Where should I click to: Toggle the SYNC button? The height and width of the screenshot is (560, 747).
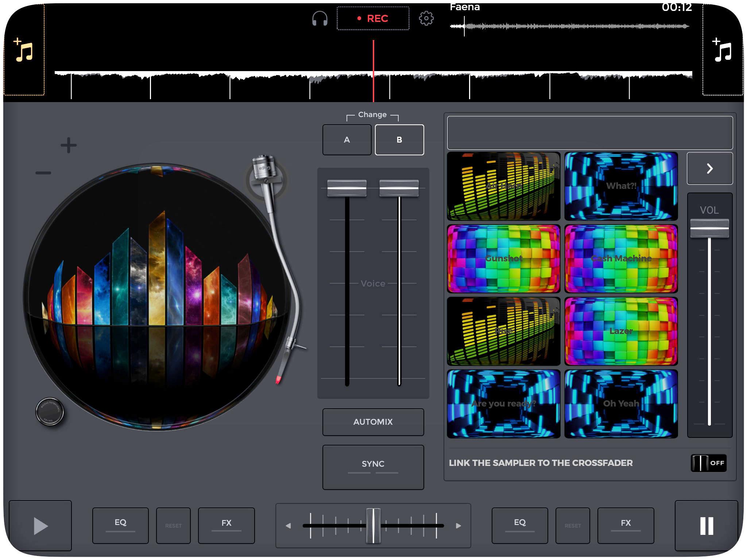[373, 467]
